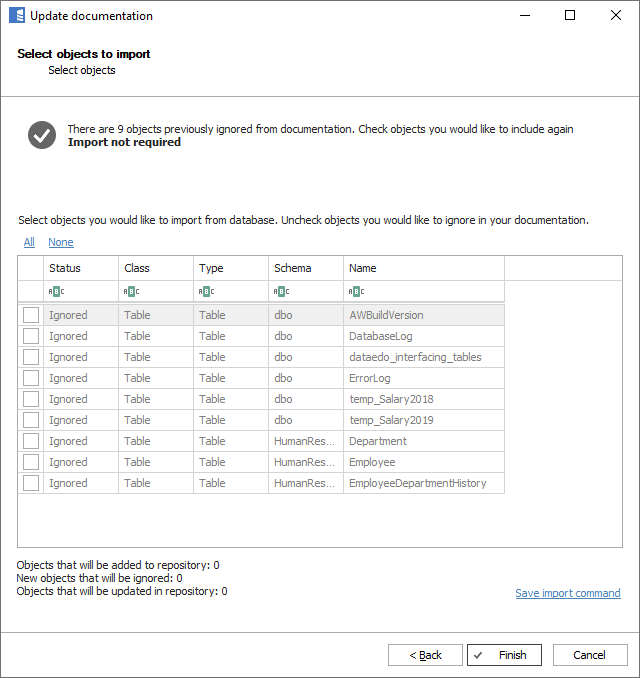The height and width of the screenshot is (678, 640).
Task: Click the Status column header
Action: point(80,268)
